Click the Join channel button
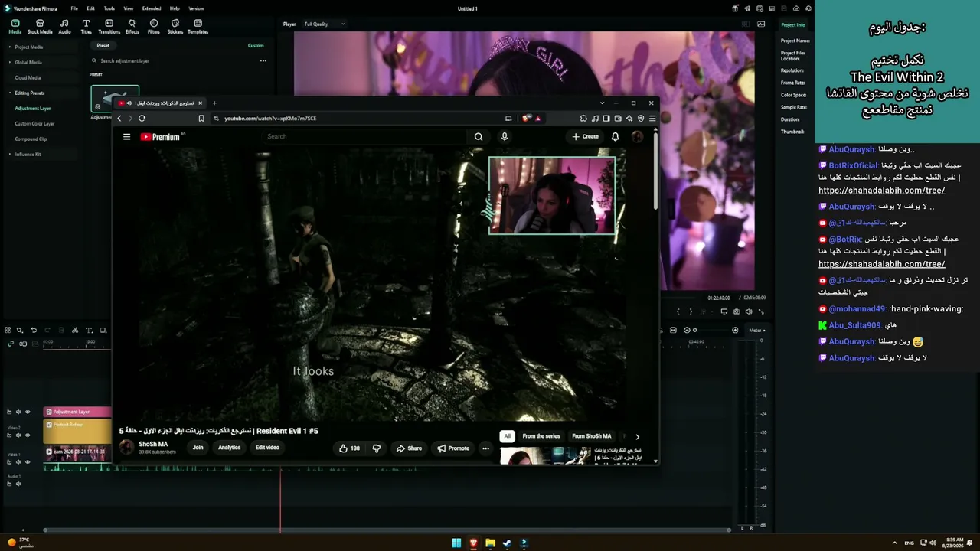 coord(198,448)
